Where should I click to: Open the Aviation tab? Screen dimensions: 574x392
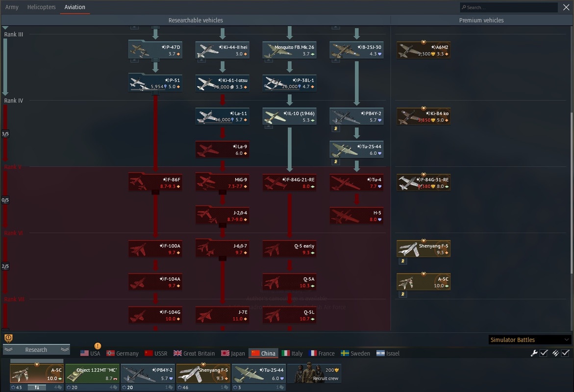[75, 7]
